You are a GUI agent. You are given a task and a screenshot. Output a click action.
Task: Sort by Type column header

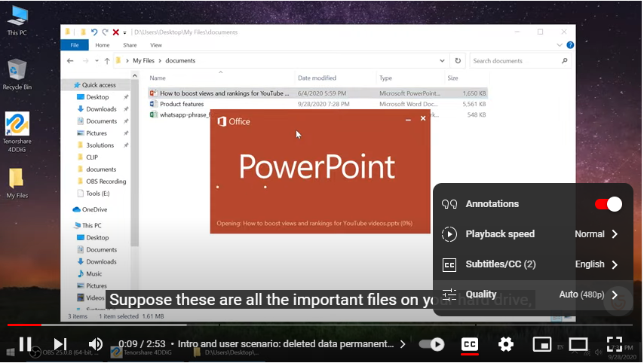tap(385, 78)
